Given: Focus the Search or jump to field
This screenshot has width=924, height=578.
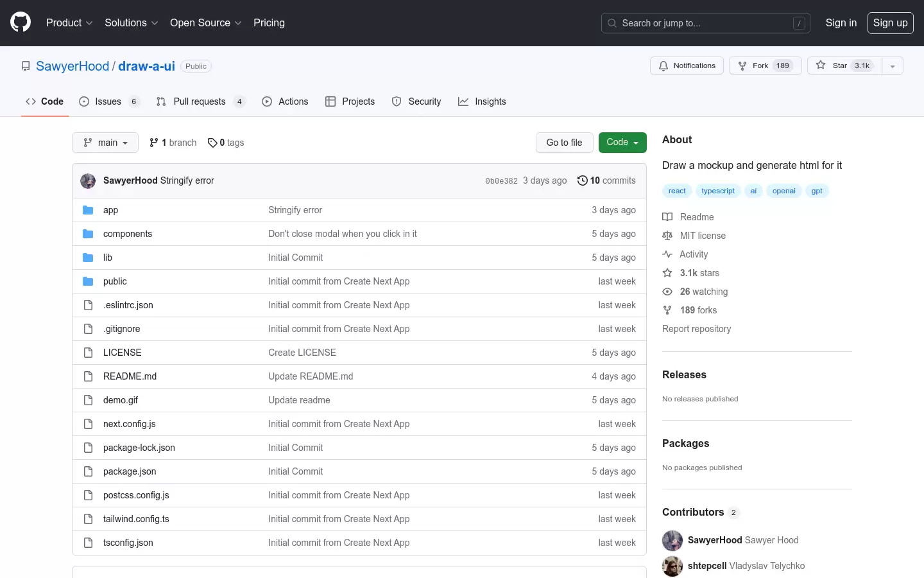Looking at the screenshot, I should pyautogui.click(x=705, y=23).
